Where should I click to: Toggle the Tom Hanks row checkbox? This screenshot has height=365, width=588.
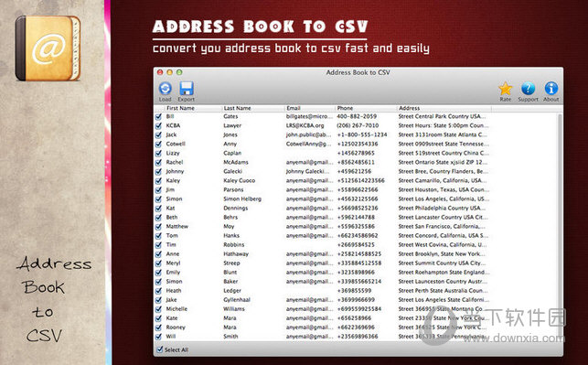tap(158, 236)
